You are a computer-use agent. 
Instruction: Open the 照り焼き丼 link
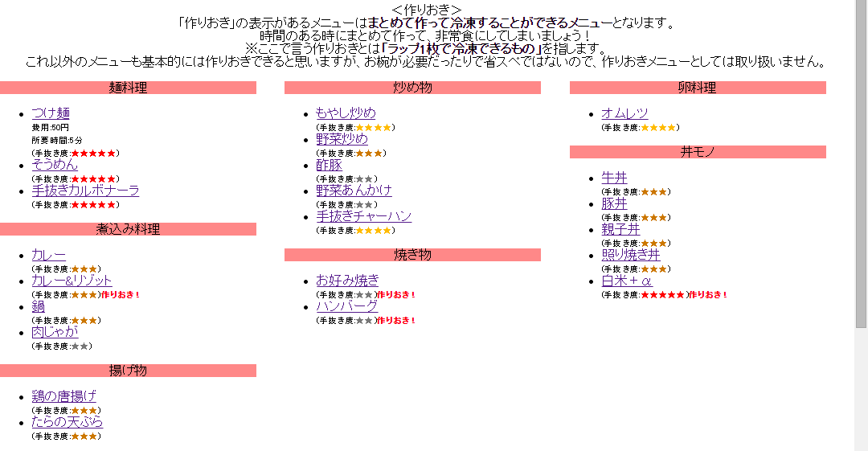pyautogui.click(x=631, y=255)
